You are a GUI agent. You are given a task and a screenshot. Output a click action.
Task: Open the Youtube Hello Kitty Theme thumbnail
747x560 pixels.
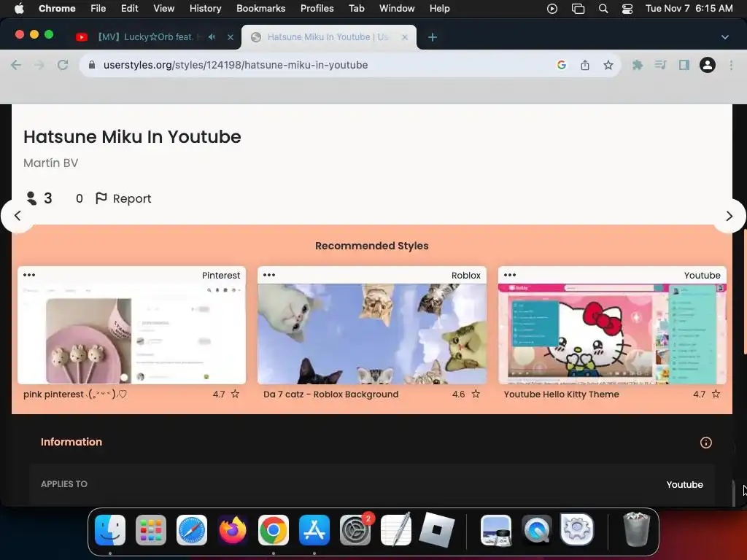point(612,334)
